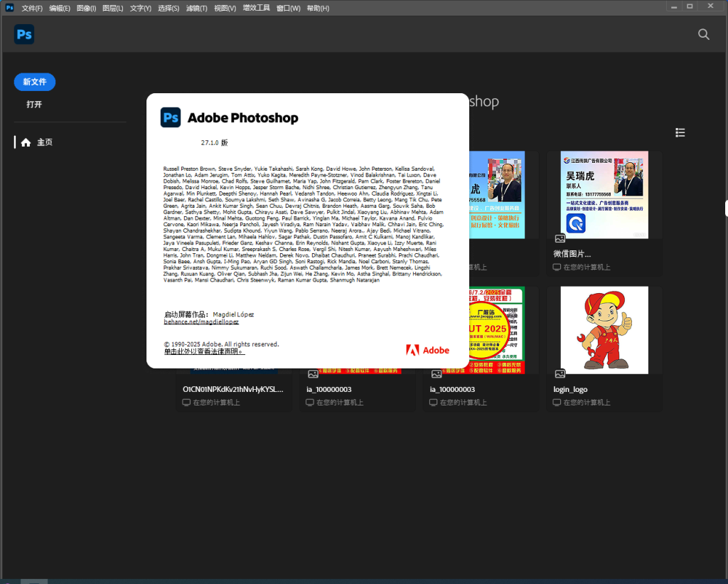Open the login_logo cartoon thumbnail
Image resolution: width=728 pixels, height=584 pixels.
coord(604,330)
